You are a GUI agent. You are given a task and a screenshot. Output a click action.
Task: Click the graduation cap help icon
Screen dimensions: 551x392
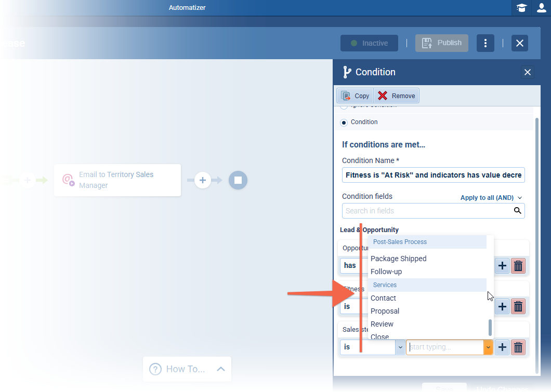[x=521, y=8]
